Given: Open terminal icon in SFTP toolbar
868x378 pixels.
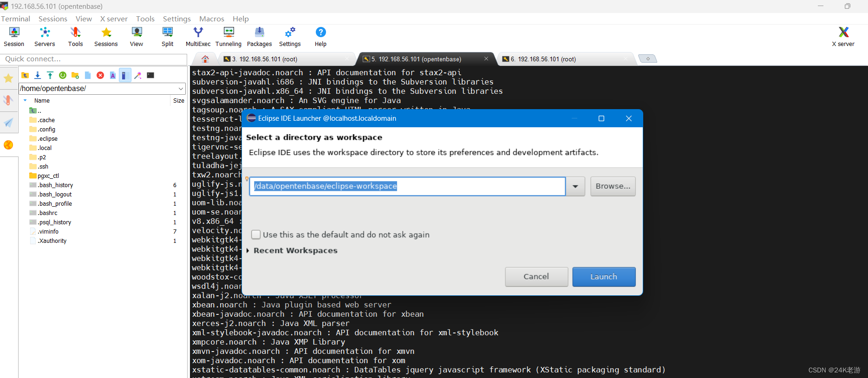Looking at the screenshot, I should click(x=150, y=75).
